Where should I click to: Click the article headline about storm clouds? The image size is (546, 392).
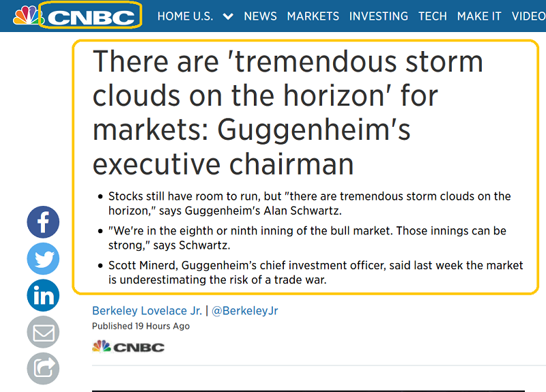click(287, 112)
